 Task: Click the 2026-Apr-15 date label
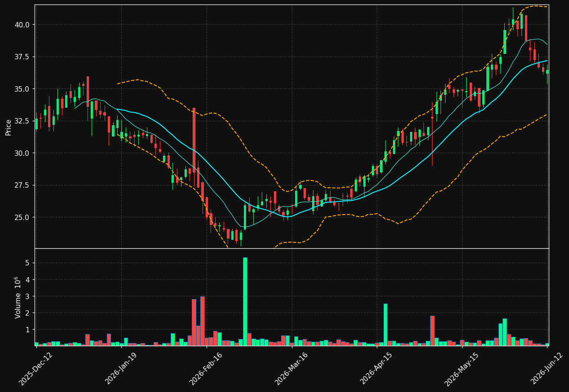(377, 368)
